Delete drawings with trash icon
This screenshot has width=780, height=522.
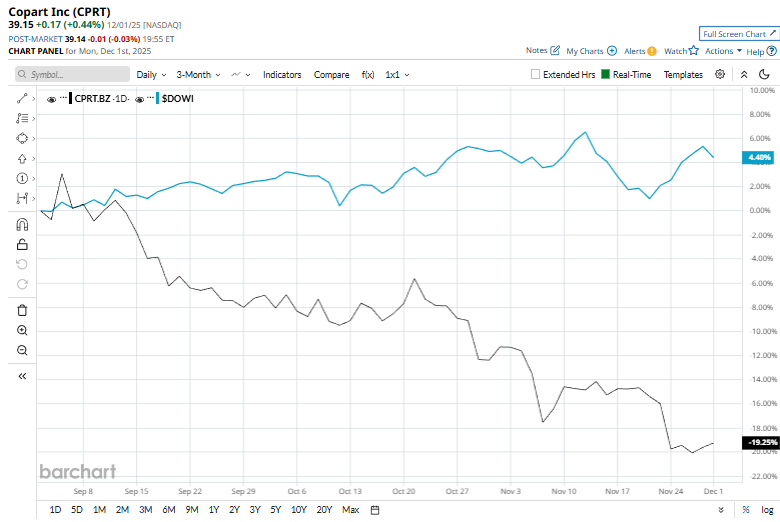[x=22, y=310]
